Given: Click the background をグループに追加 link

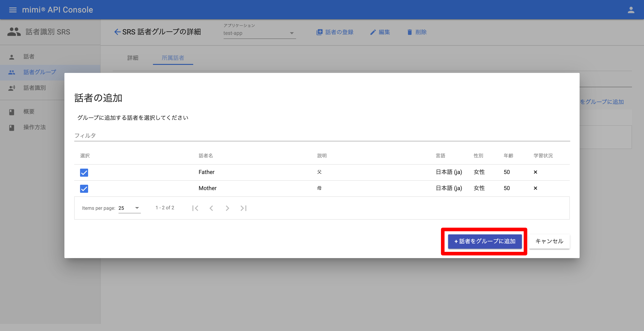Looking at the screenshot, I should click(602, 102).
